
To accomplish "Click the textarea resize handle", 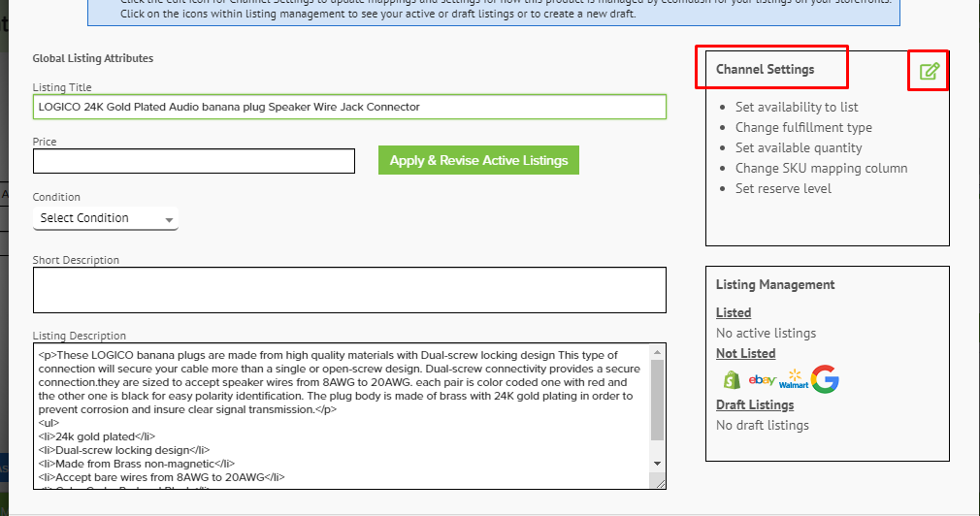I will [x=660, y=482].
